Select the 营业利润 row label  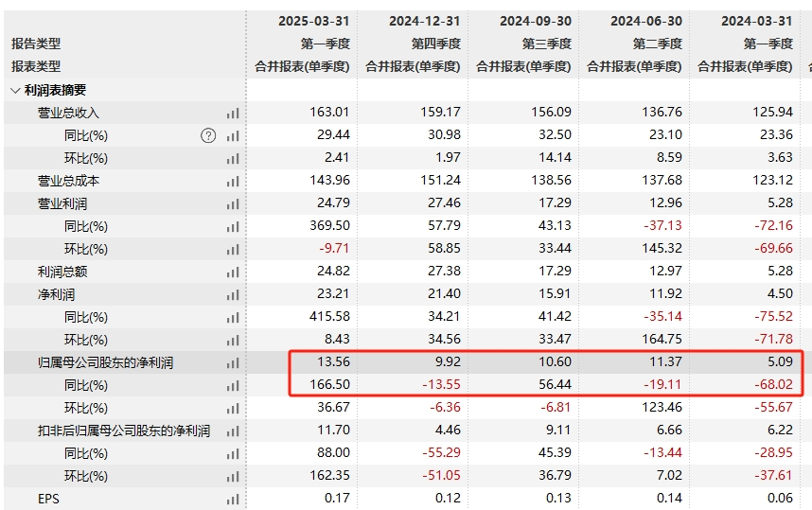coord(62,204)
